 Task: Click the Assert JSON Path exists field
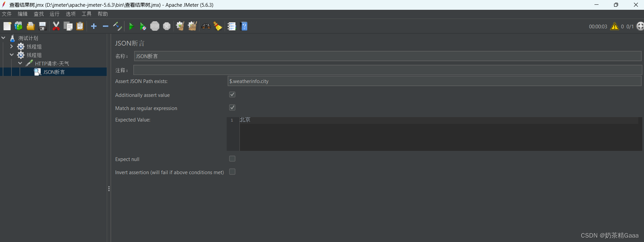[434, 81]
